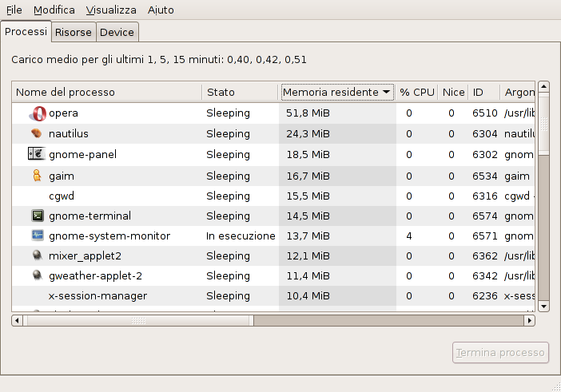Click the vertical scrollbar thumb
This screenshot has height=392, width=561.
point(543,124)
